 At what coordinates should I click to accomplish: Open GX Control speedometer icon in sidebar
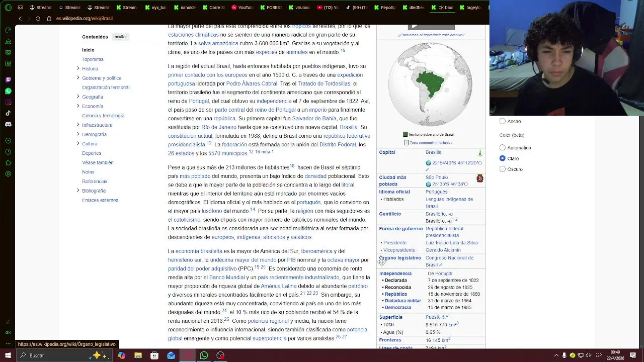(8, 30)
